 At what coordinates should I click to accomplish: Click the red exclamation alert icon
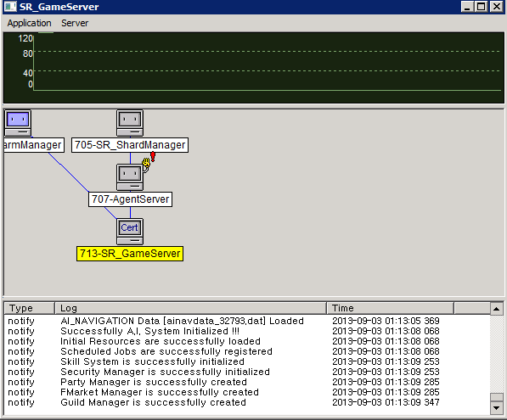(x=153, y=157)
